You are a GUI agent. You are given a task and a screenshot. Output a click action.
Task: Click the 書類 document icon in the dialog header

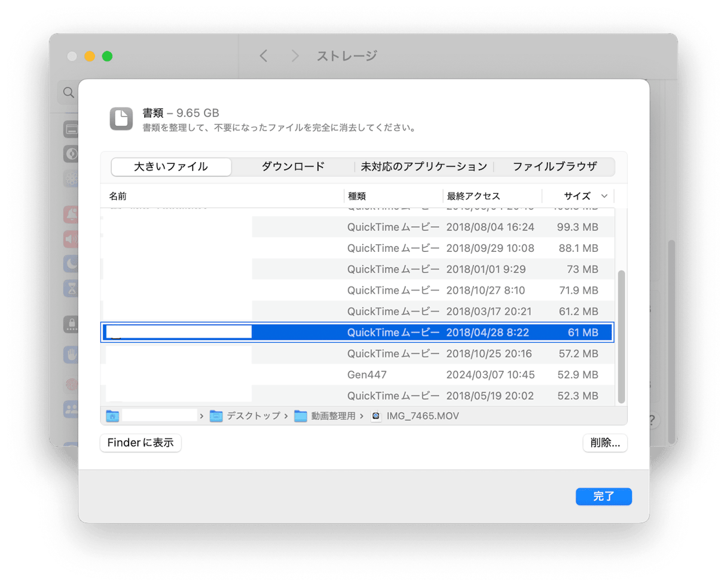click(x=121, y=118)
